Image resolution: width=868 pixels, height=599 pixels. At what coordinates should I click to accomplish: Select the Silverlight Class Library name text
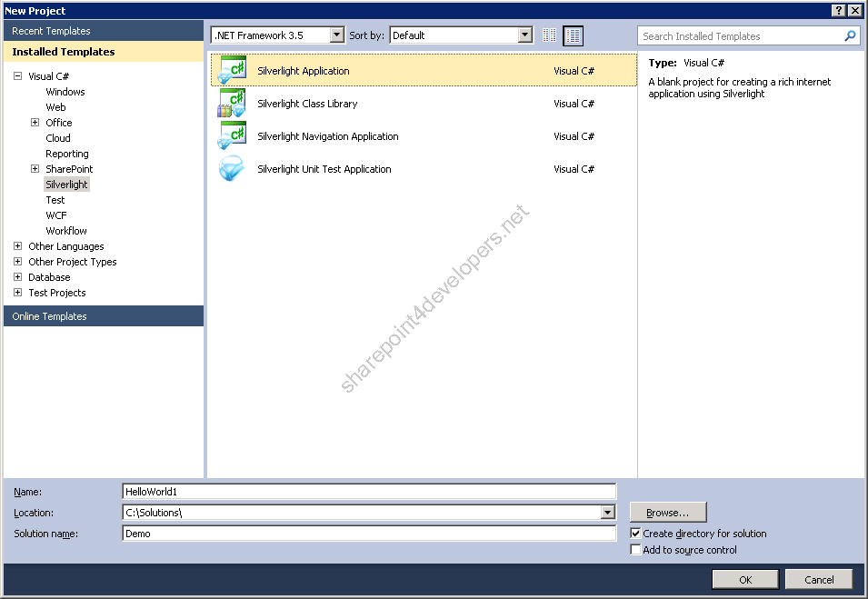[x=307, y=104]
